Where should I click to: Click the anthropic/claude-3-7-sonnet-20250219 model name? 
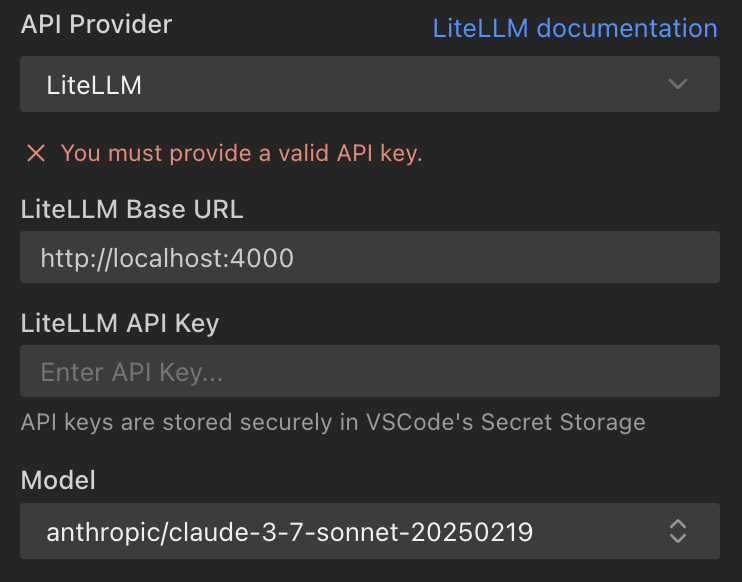coord(289,532)
